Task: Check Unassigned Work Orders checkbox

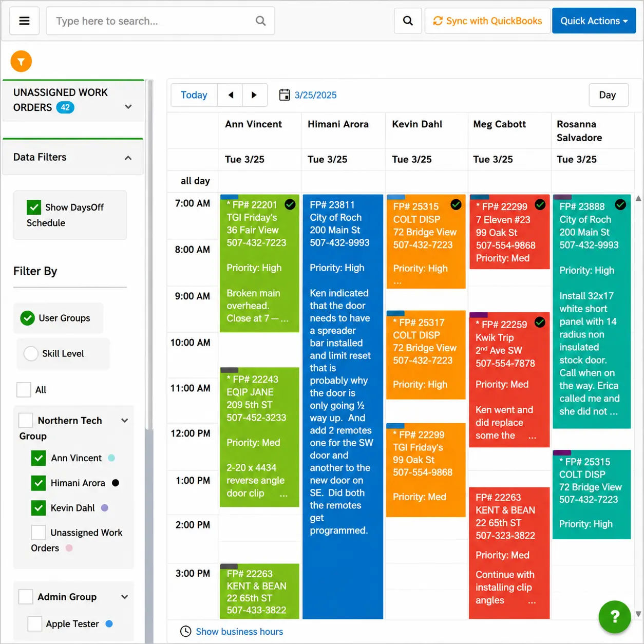Action: coord(39,533)
